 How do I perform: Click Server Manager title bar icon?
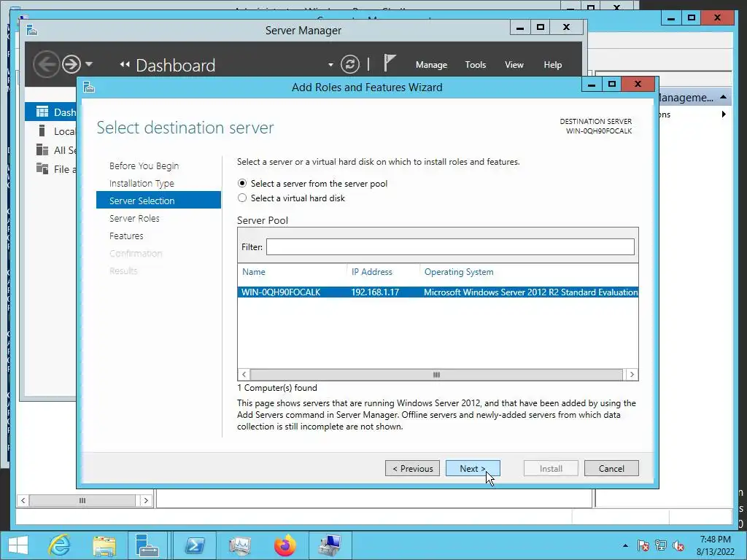[32, 31]
